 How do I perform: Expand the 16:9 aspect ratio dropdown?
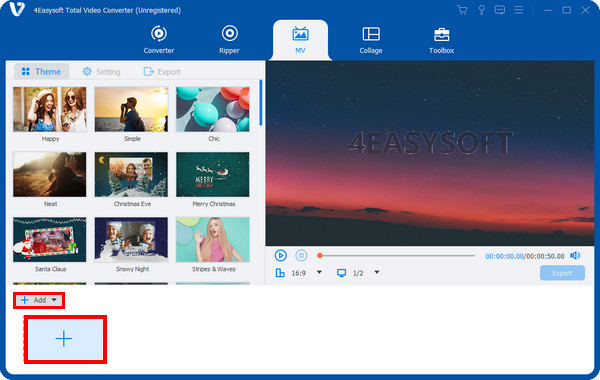(319, 272)
